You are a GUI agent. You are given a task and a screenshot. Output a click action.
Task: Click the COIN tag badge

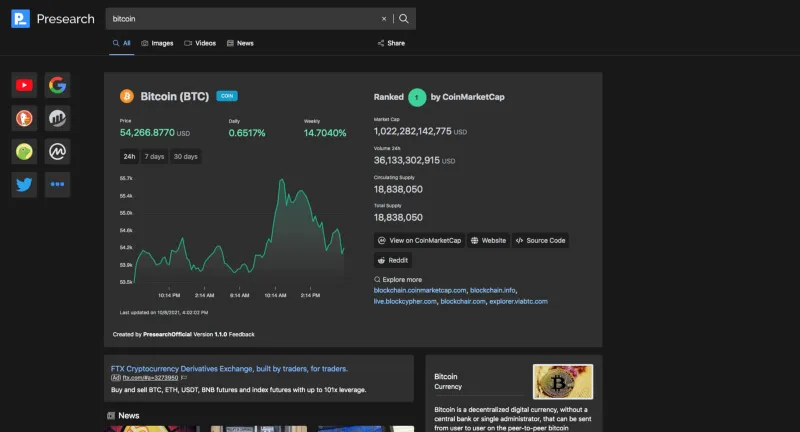click(x=227, y=96)
